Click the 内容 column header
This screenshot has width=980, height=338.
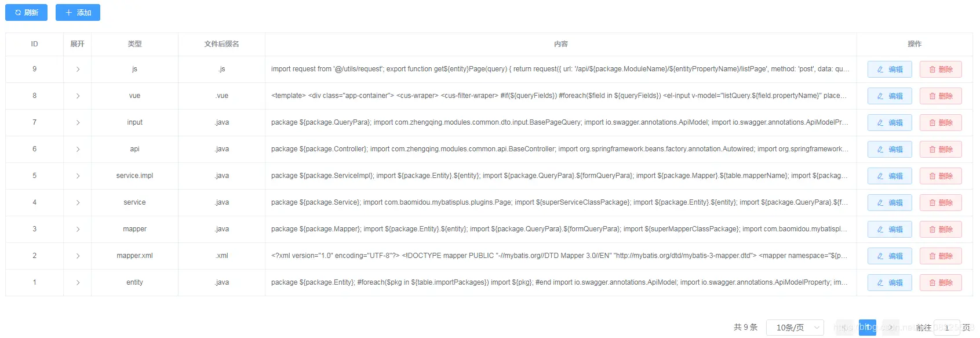(x=560, y=44)
